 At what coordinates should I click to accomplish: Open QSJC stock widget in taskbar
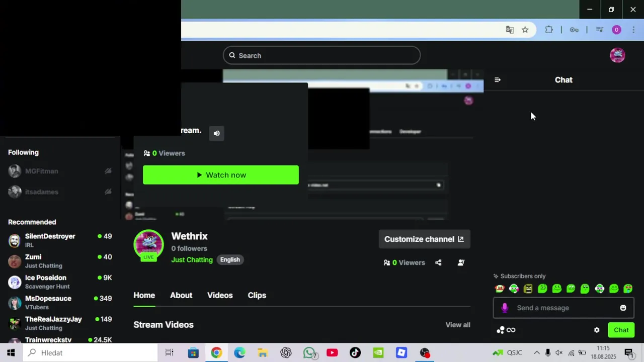click(507, 353)
